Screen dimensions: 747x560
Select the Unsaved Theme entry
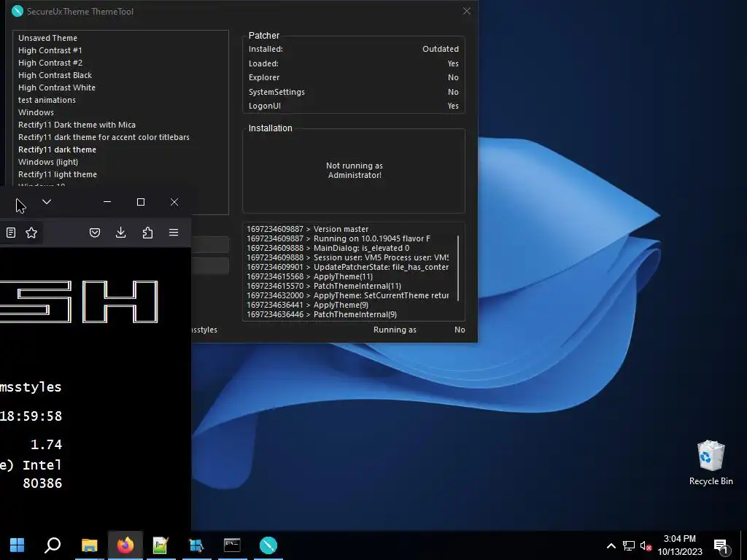47,38
